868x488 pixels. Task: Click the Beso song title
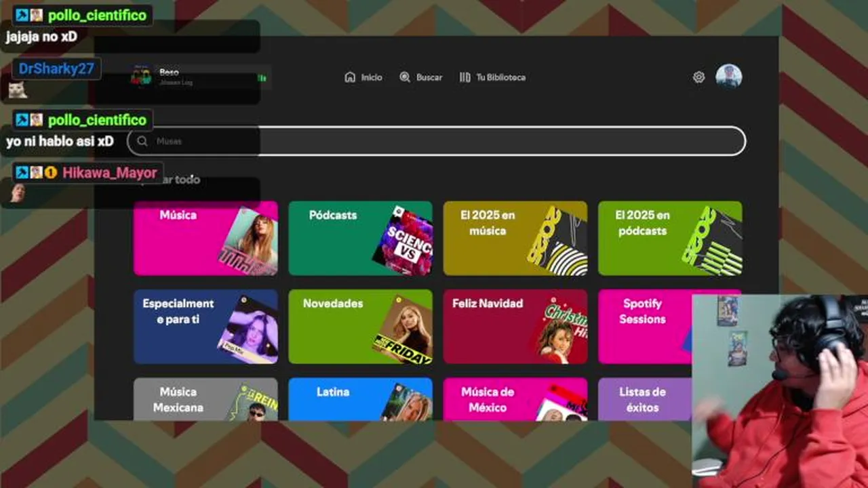[x=169, y=72]
